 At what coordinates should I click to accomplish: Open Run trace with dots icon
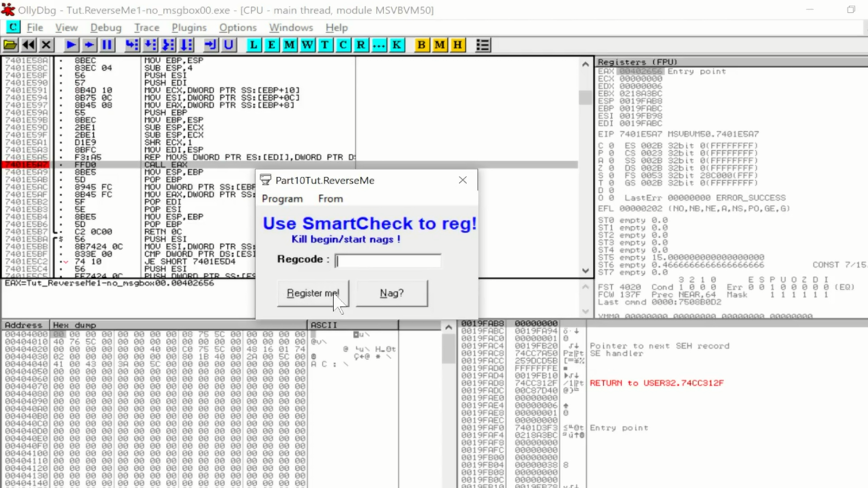[x=379, y=45]
